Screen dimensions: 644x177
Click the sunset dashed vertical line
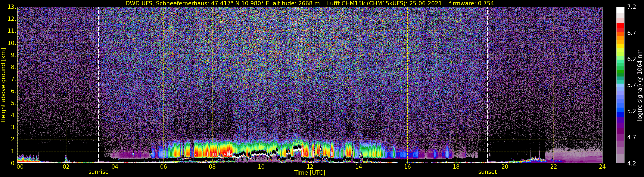tap(488, 85)
